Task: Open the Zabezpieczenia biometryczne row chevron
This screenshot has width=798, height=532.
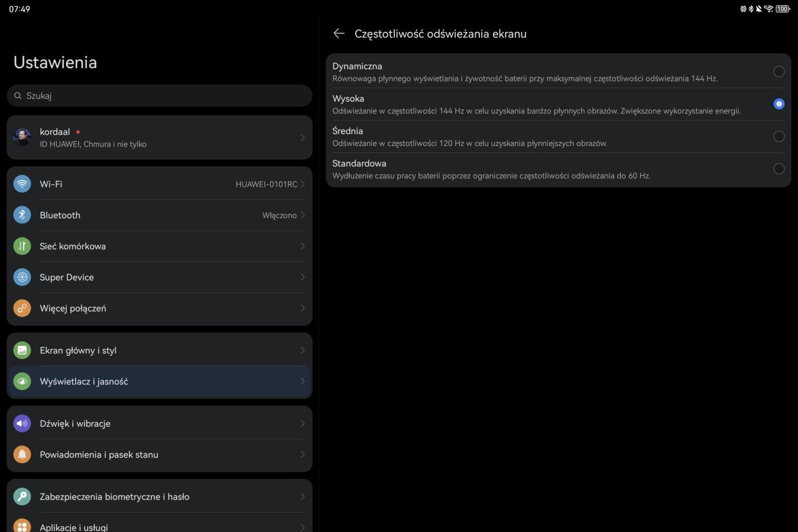Action: 303,497
